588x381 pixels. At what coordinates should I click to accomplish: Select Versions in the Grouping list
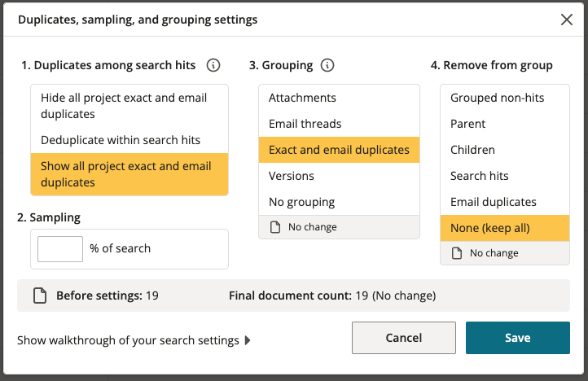click(x=339, y=176)
